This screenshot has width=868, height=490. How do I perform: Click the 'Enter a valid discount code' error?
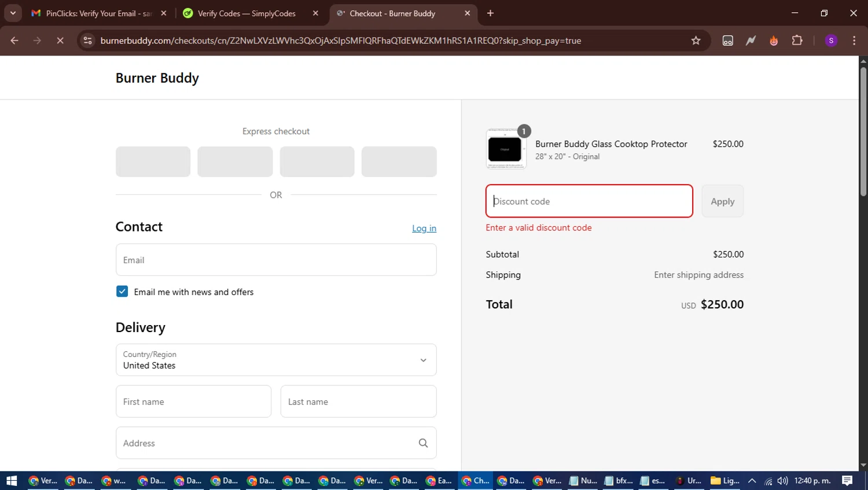click(539, 228)
